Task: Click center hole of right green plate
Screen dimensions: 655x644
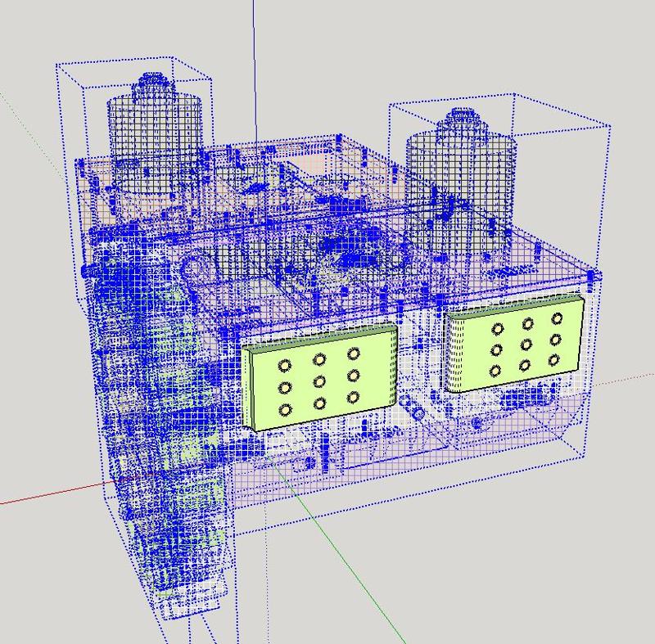Action: coord(526,345)
